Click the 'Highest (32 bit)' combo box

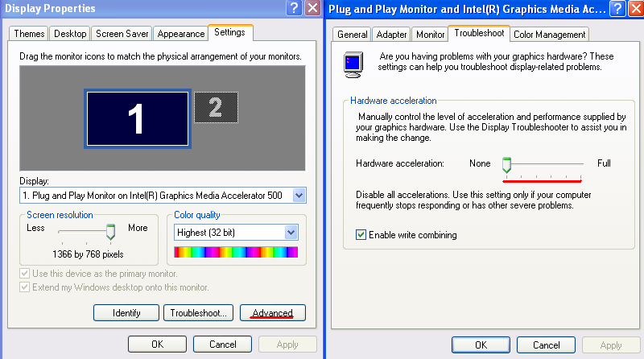[236, 233]
